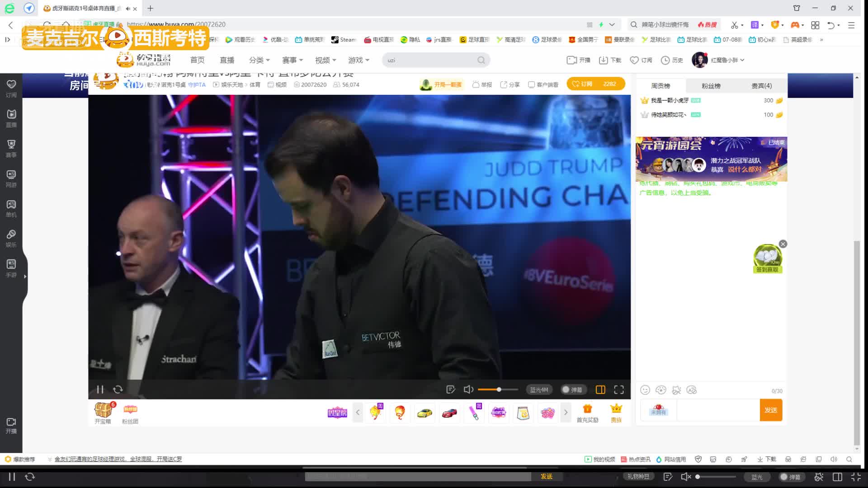Screen dimensions: 868x488
Task: Mute the player volume speaker icon
Action: [468, 389]
